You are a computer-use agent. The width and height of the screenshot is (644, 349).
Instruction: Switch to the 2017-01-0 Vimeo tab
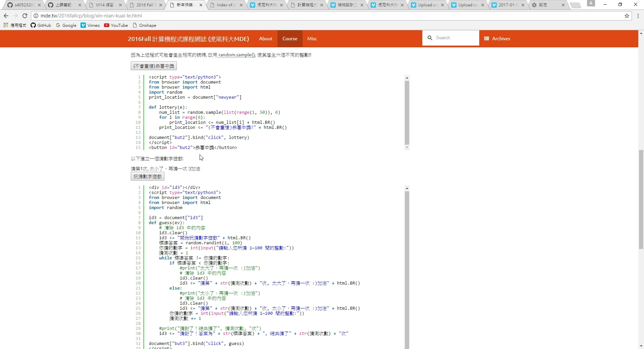508,5
